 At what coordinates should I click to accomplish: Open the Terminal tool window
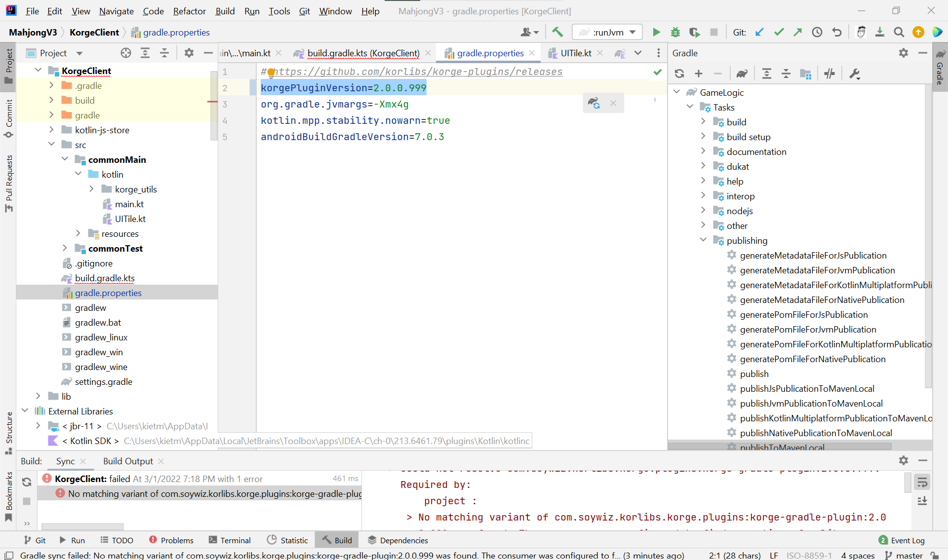230,540
